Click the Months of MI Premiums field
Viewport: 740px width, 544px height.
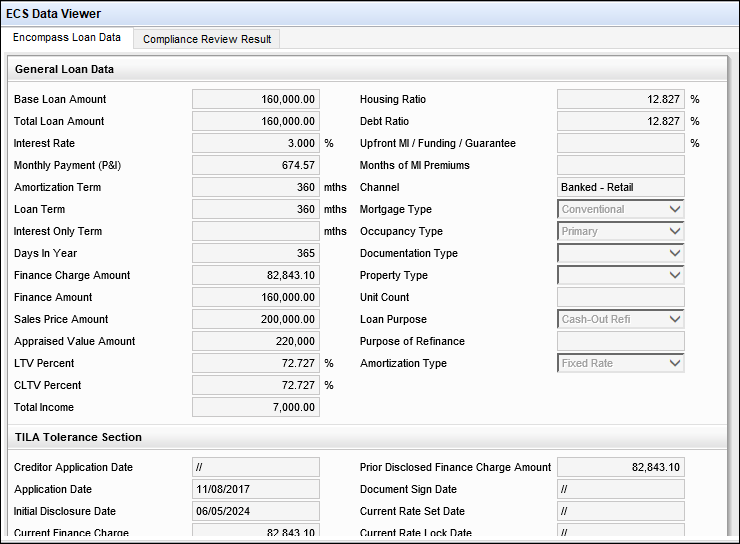pos(621,165)
